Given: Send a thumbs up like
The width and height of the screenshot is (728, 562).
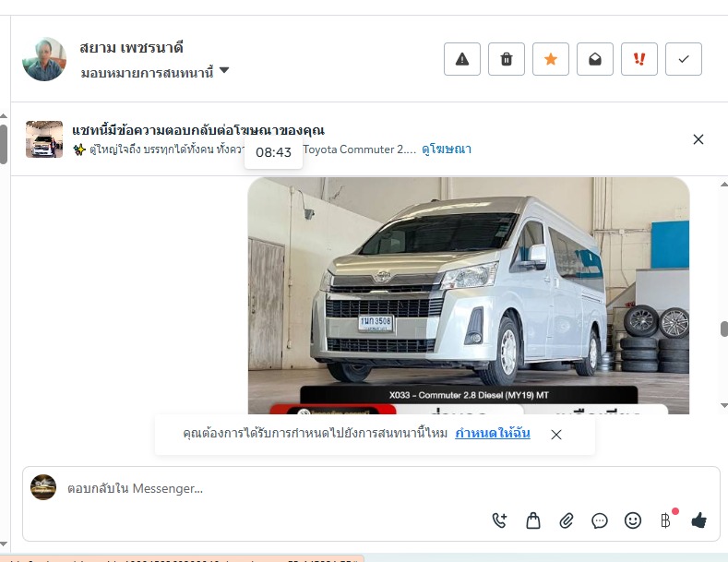Looking at the screenshot, I should [x=698, y=520].
